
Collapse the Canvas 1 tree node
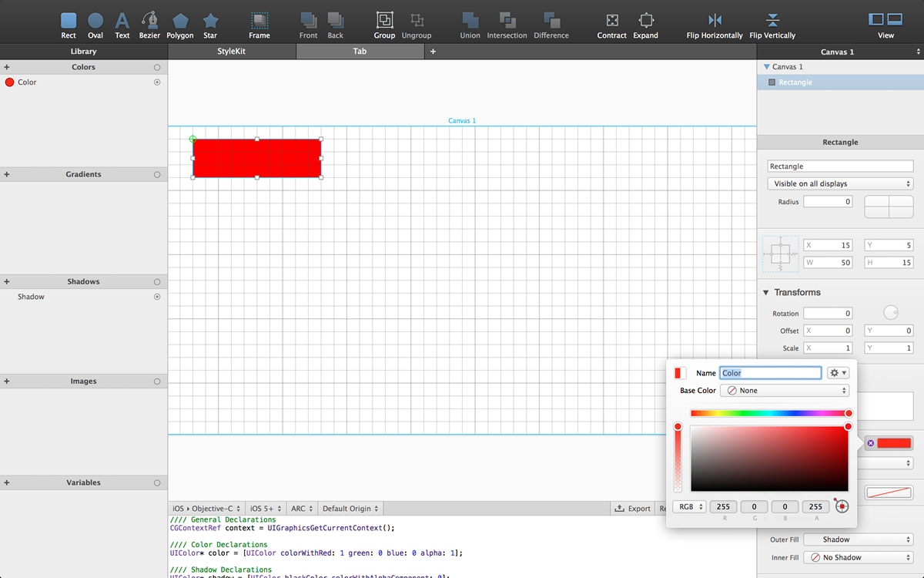[x=766, y=67]
